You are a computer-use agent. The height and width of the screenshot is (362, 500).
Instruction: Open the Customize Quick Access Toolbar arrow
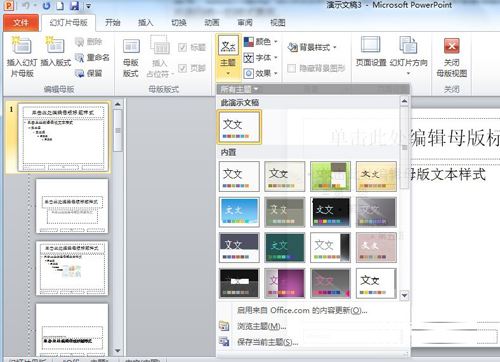(88, 6)
